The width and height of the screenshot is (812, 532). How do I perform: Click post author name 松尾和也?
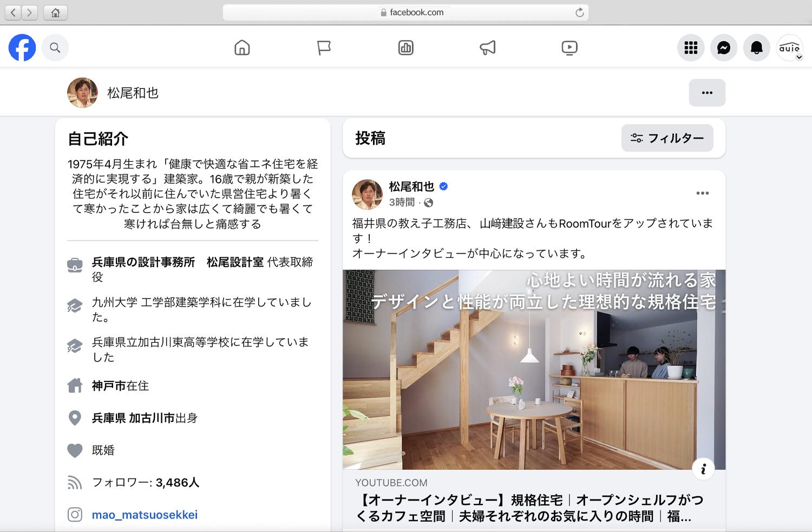pyautogui.click(x=411, y=186)
